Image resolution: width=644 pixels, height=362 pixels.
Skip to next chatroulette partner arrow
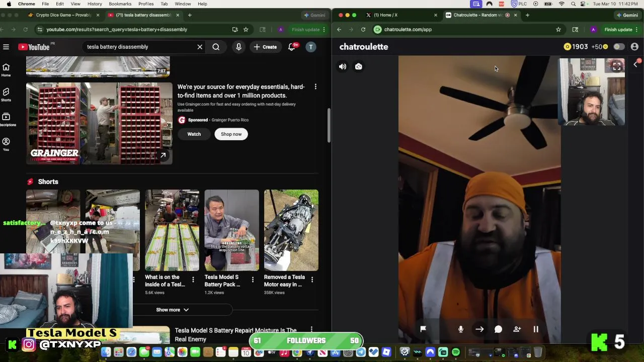point(479,329)
